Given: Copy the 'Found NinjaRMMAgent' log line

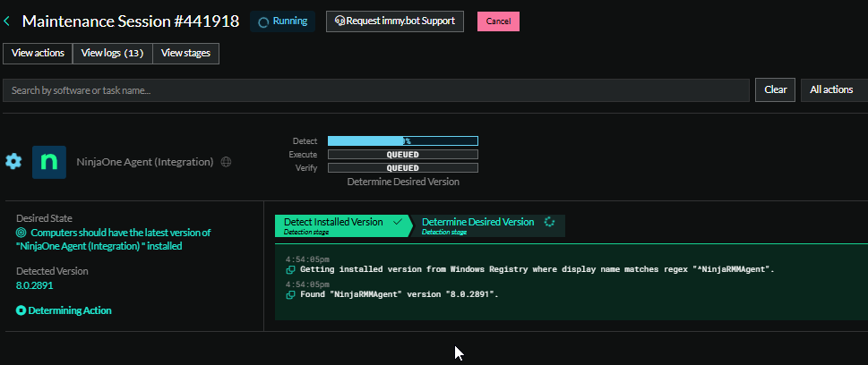Looking at the screenshot, I should tap(290, 294).
